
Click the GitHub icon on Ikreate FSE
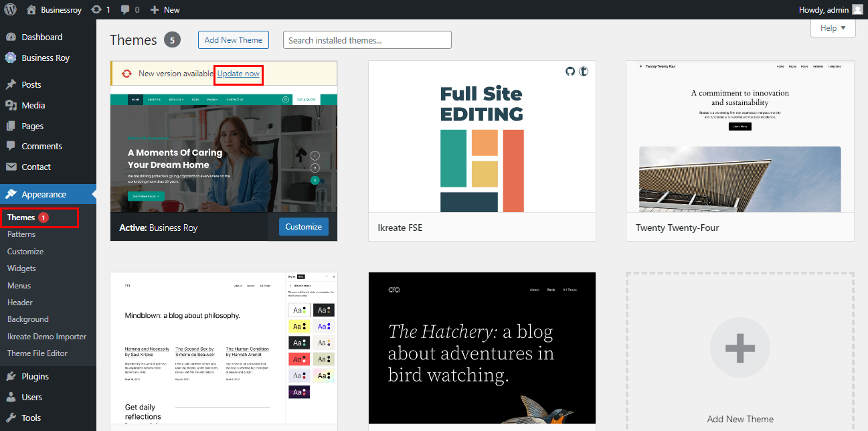click(570, 71)
